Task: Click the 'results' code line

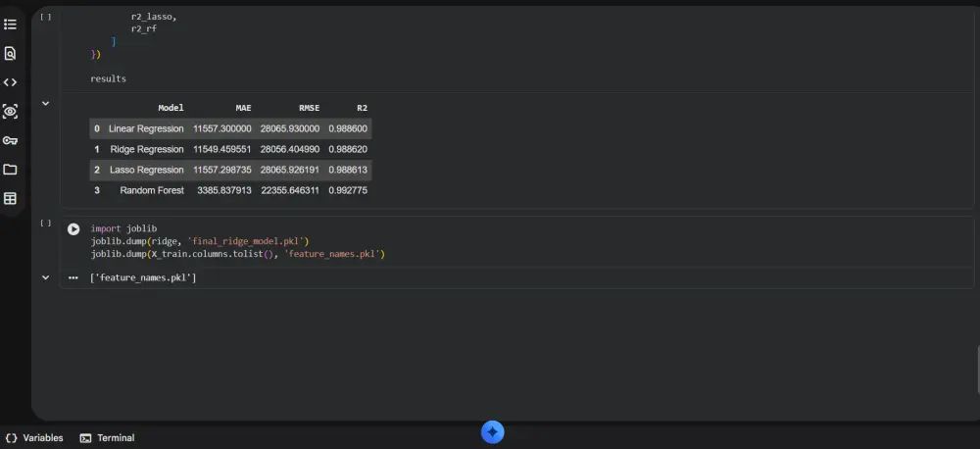Action: pos(108,78)
